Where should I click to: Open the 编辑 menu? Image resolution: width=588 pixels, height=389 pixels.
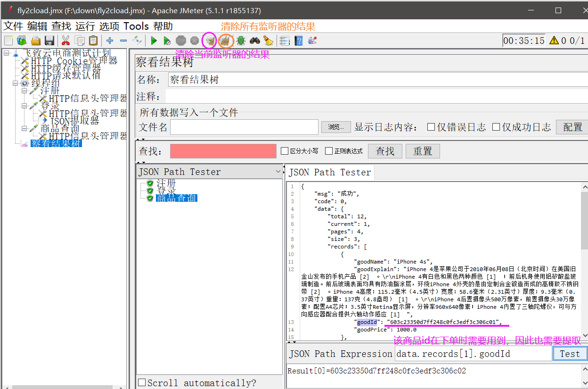[x=37, y=26]
